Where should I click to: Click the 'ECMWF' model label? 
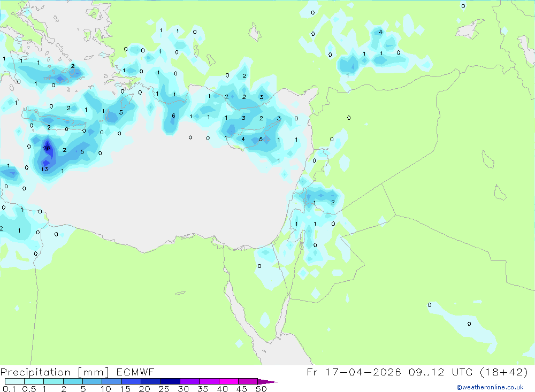(135, 372)
